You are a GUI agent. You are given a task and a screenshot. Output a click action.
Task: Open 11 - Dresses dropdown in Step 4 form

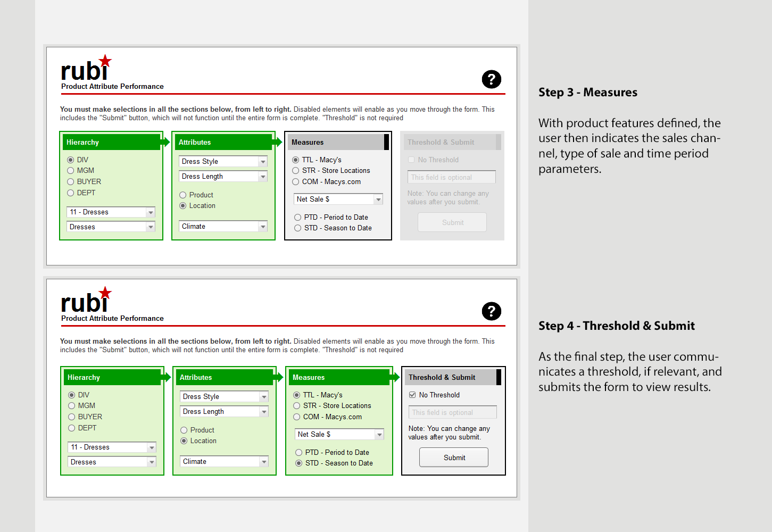(112, 447)
